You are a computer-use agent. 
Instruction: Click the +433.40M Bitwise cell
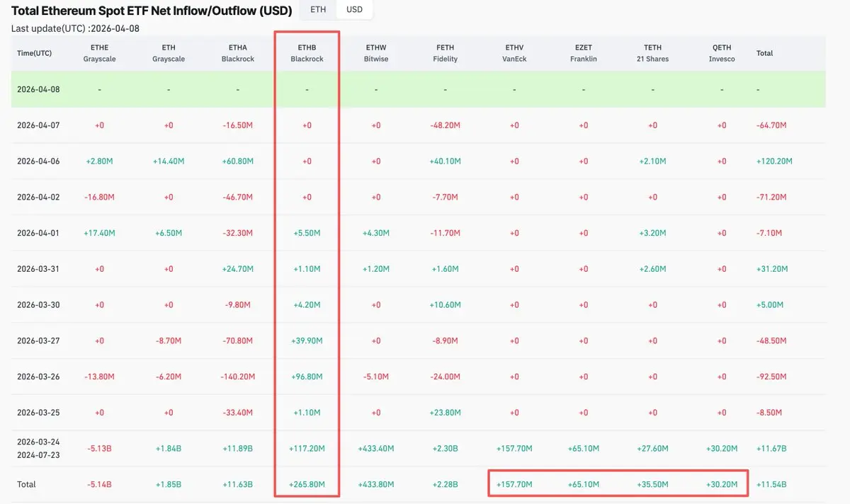(376, 449)
